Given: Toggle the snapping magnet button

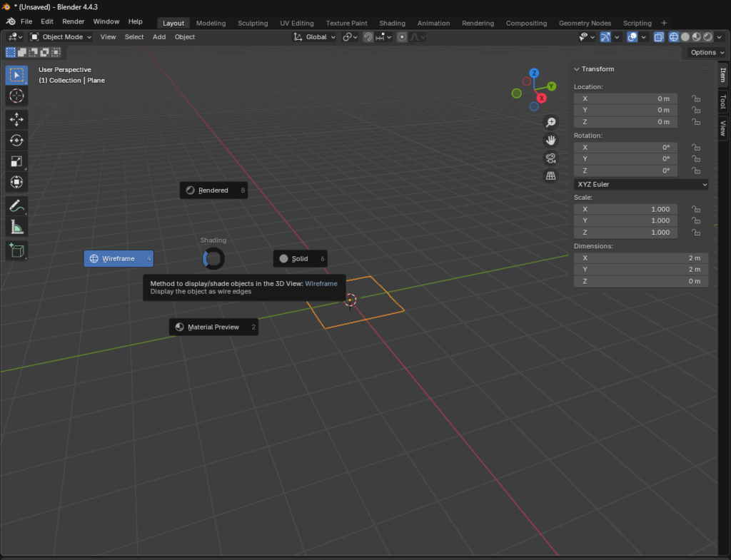Looking at the screenshot, I should pos(368,37).
